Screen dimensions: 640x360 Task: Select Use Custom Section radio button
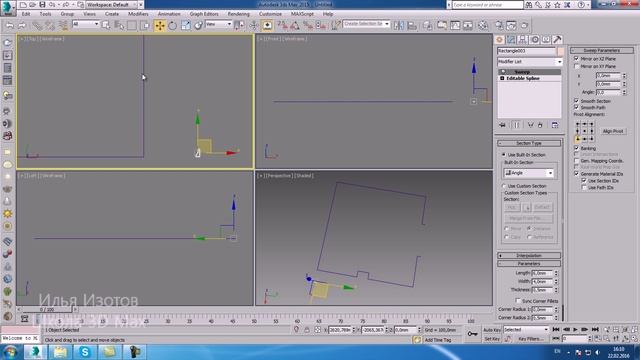504,186
